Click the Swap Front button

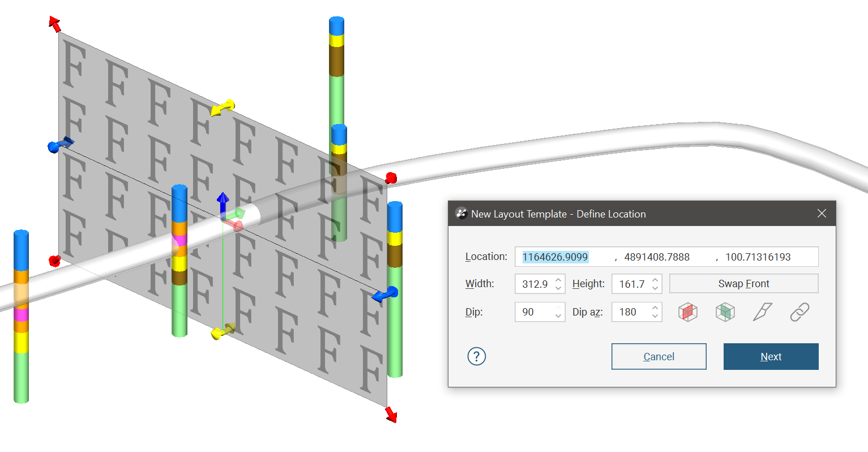point(744,284)
